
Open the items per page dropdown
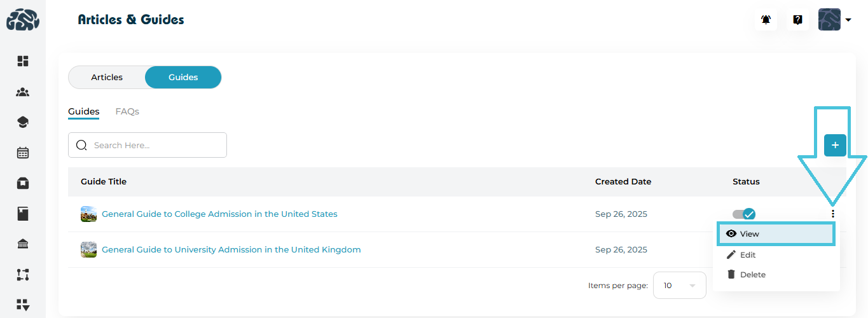[679, 286]
